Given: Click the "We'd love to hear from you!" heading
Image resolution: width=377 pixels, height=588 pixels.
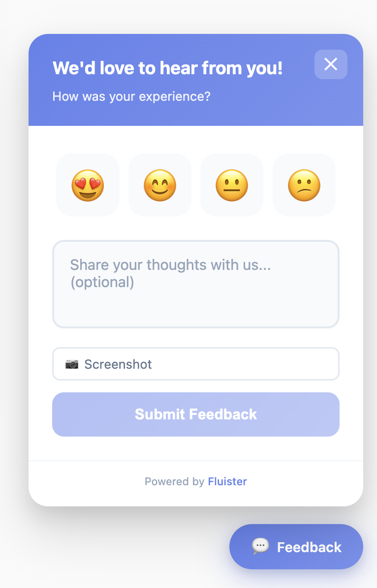Looking at the screenshot, I should tap(167, 68).
